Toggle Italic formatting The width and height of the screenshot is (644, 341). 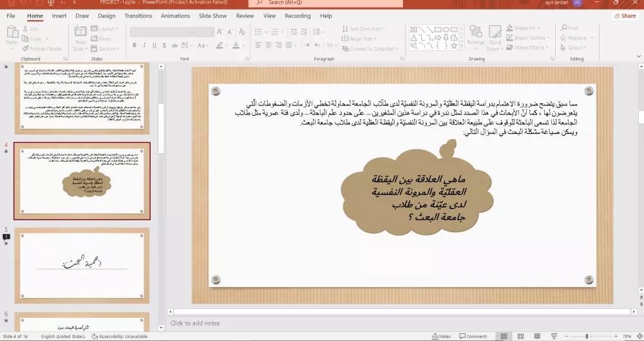point(144,45)
